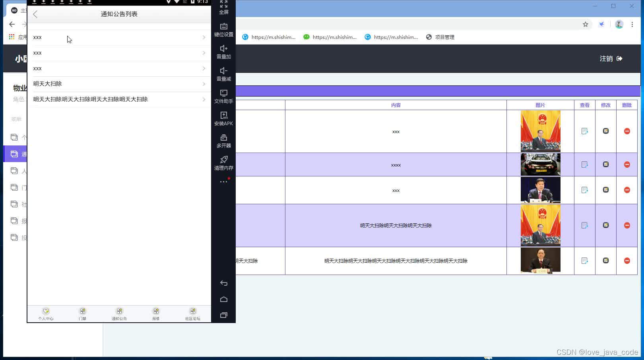Open the long 明天大扫除 repeated notice
This screenshot has width=644, height=360.
click(119, 99)
